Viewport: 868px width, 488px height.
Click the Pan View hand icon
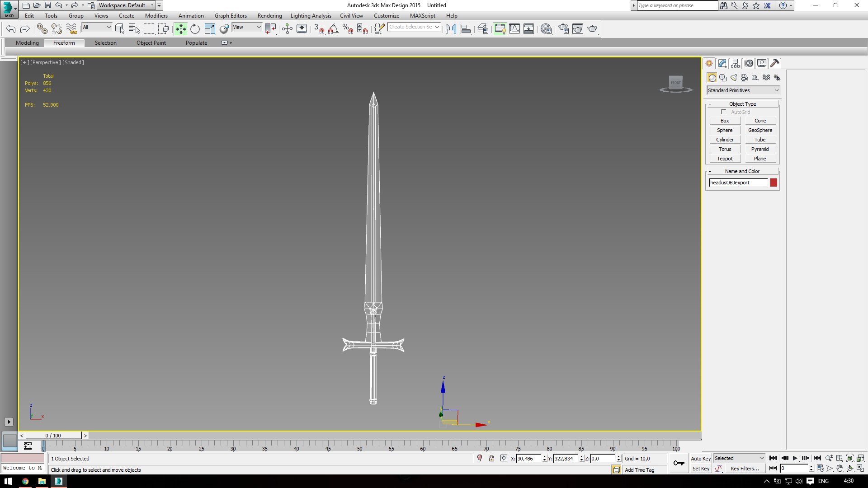(840, 469)
